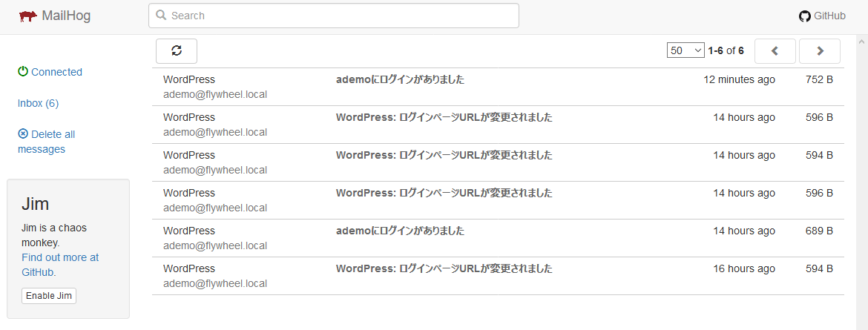
Task: Open the 14 hours ago ademoにログインがありました message
Action: tap(499, 238)
